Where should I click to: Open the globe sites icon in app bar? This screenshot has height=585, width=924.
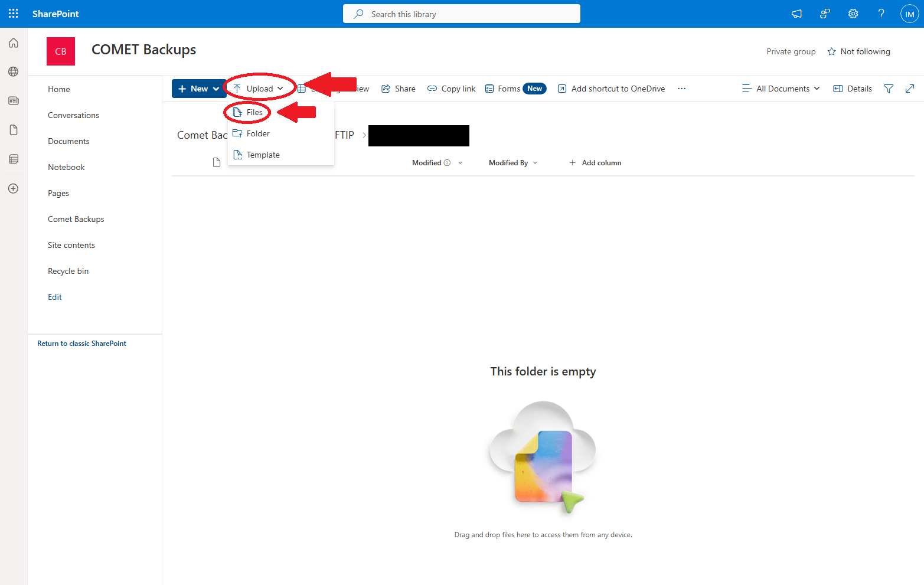[x=14, y=71]
